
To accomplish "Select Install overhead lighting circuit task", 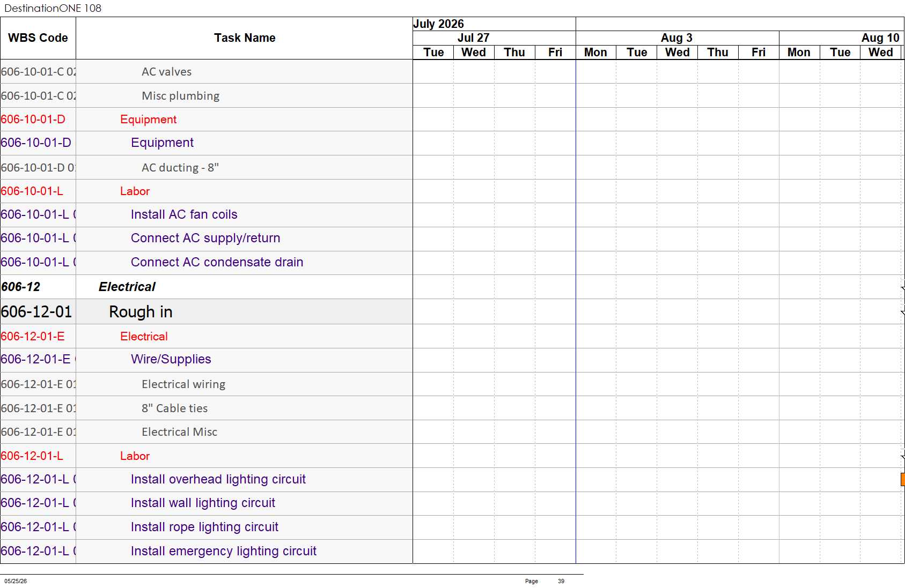I will click(x=218, y=479).
